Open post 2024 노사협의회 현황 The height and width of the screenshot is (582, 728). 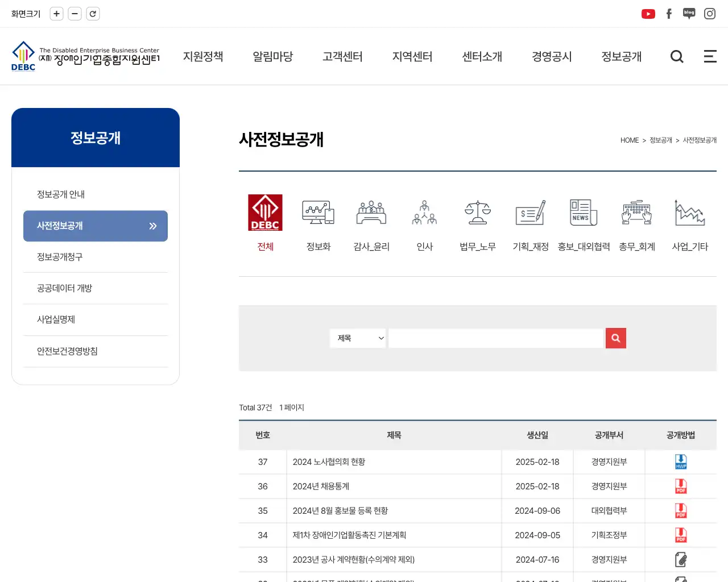tap(329, 462)
